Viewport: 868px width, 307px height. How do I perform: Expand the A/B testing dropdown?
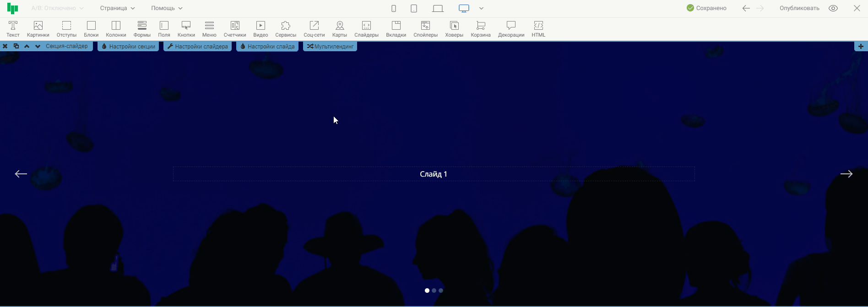pos(57,8)
